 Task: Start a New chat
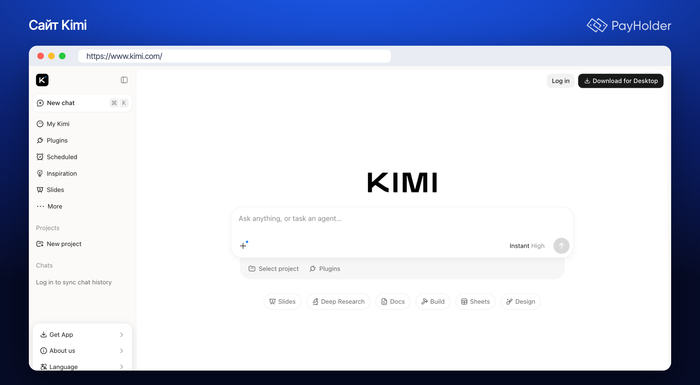[x=82, y=103]
